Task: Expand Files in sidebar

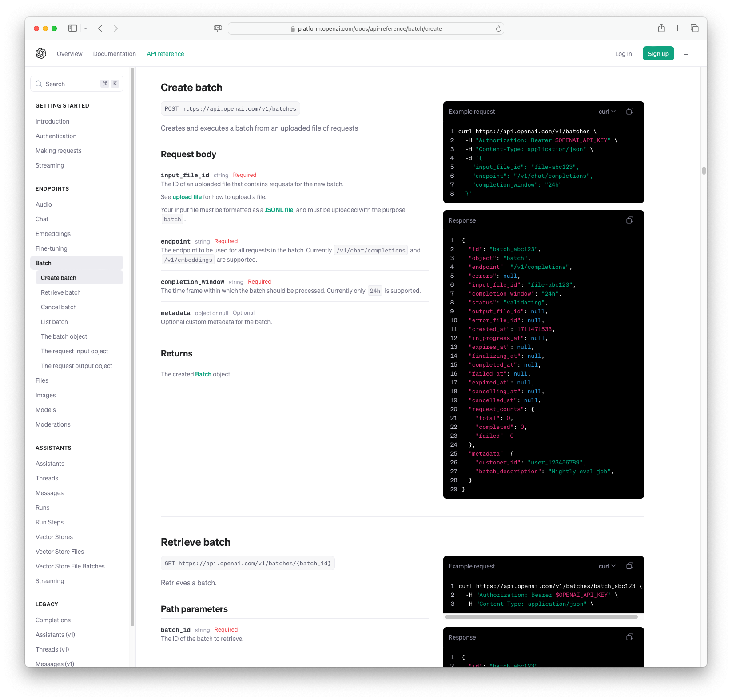Action: tap(42, 380)
